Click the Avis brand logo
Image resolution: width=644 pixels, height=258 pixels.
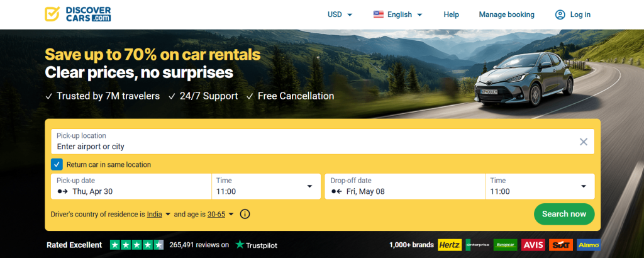click(533, 245)
